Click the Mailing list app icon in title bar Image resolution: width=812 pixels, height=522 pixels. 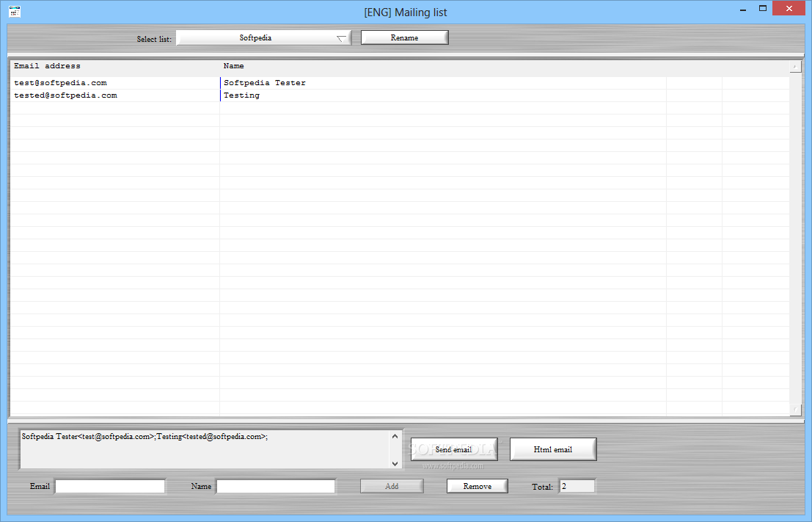pyautogui.click(x=15, y=12)
